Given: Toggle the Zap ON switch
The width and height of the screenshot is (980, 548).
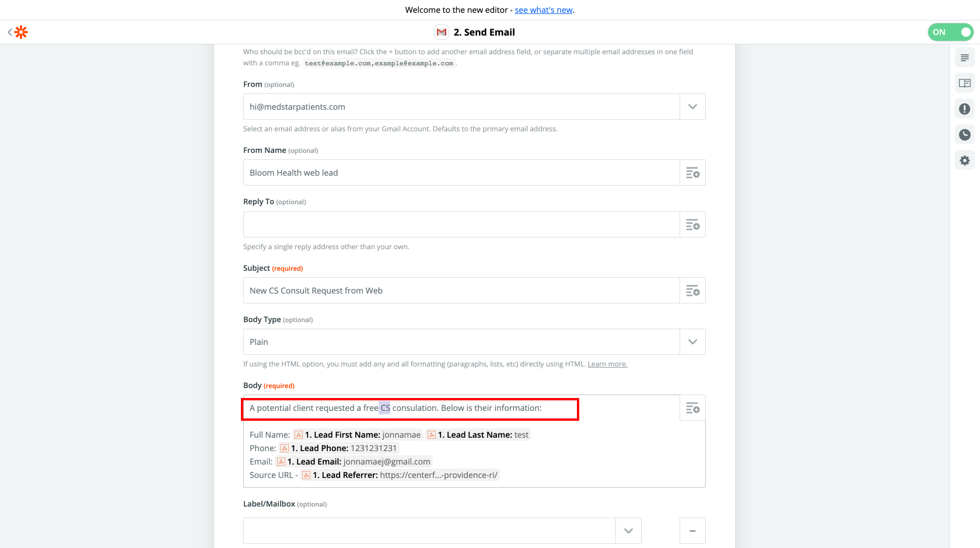Looking at the screenshot, I should [x=951, y=32].
